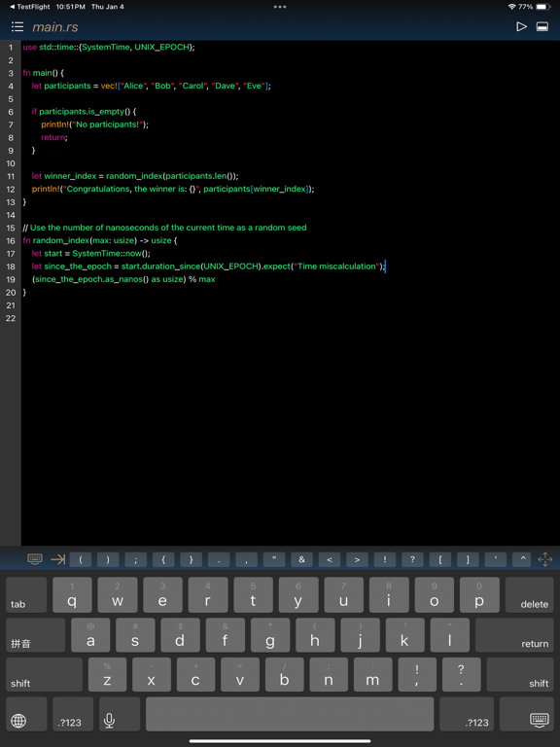Tap the question mark/period key
The image size is (560, 747).
(462, 675)
